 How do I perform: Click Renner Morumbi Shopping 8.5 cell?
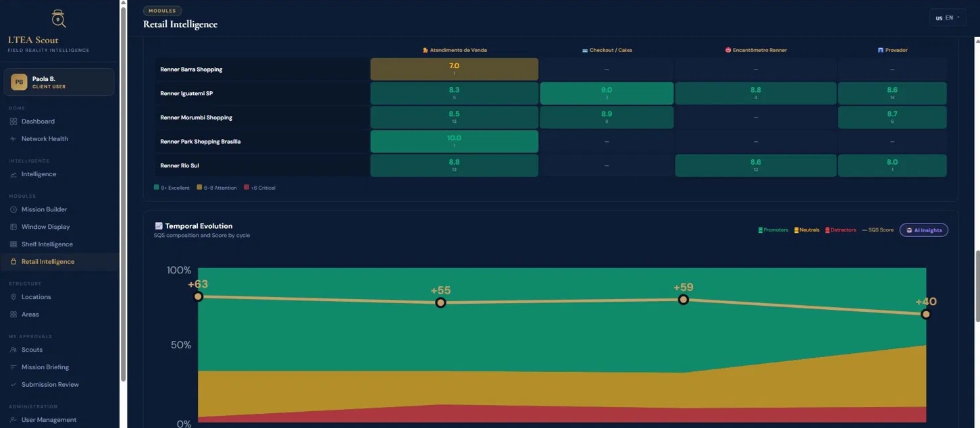point(455,117)
